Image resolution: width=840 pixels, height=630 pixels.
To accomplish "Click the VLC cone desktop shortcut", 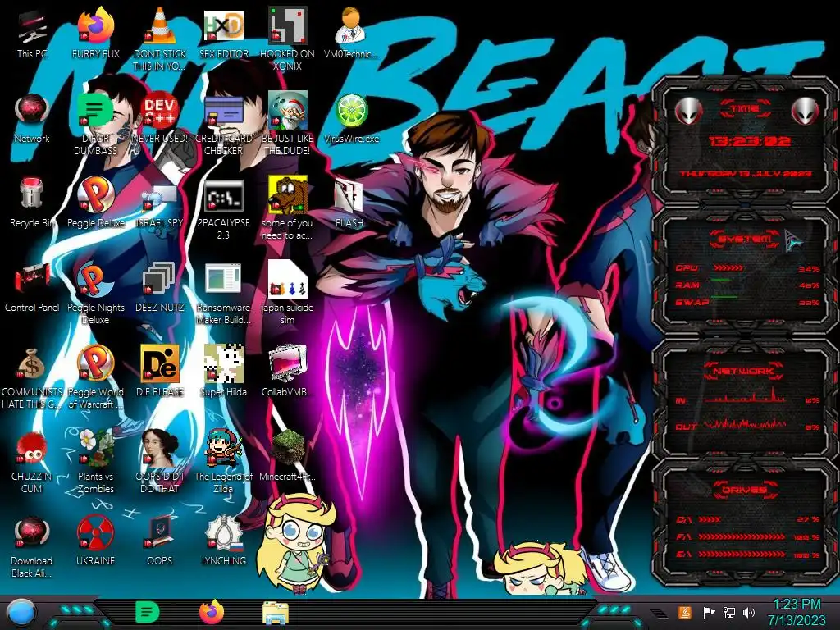I will point(160,40).
